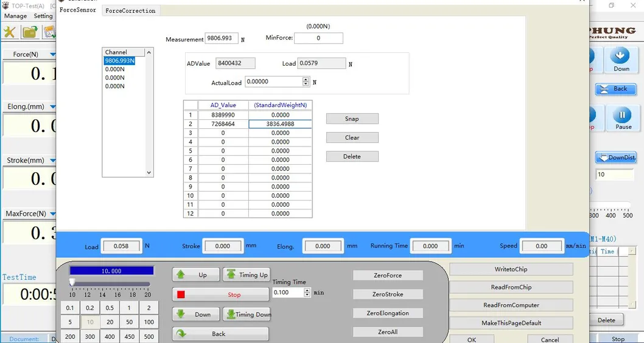Viewport: 644px width, 343px height.
Task: Click the wrench tools icon in toolbar
Action: point(10,32)
